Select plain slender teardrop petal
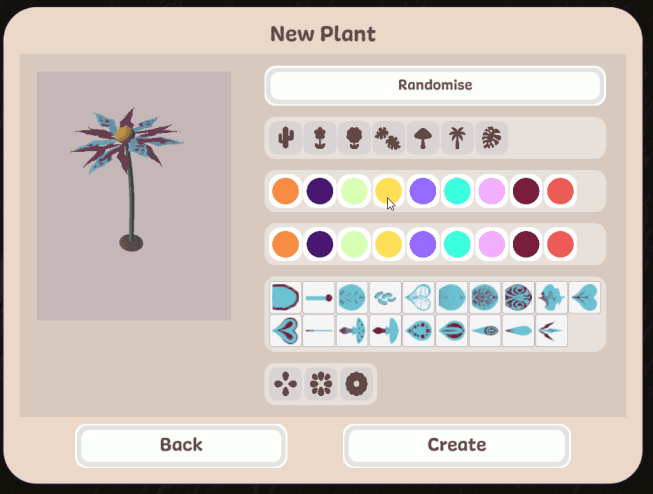The image size is (653, 494). point(518,331)
